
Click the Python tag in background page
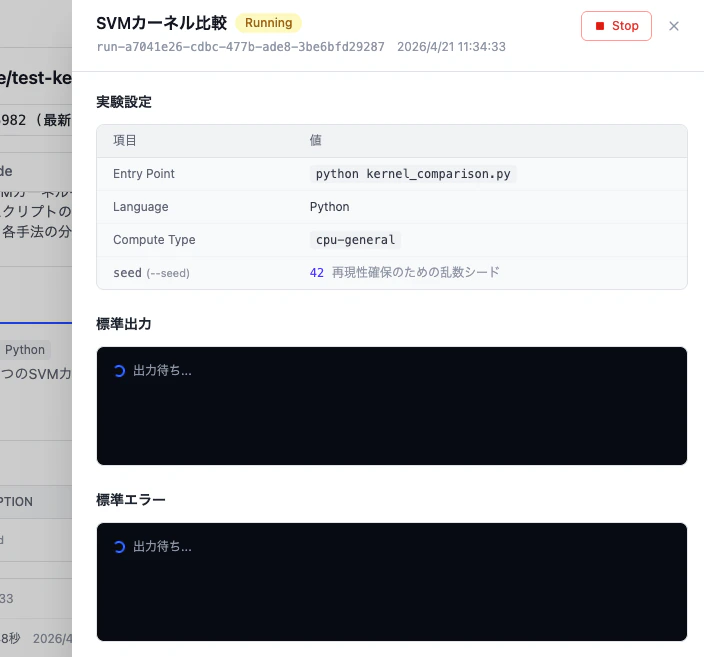point(25,350)
